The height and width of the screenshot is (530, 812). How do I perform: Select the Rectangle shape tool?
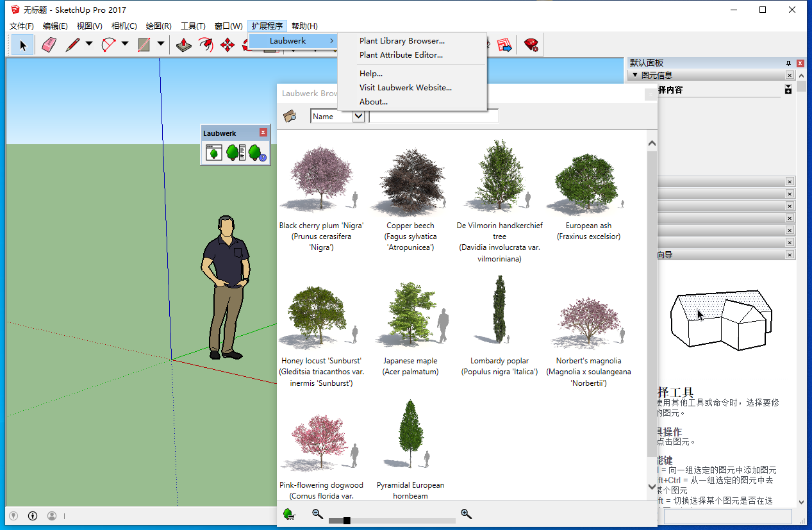pyautogui.click(x=144, y=45)
